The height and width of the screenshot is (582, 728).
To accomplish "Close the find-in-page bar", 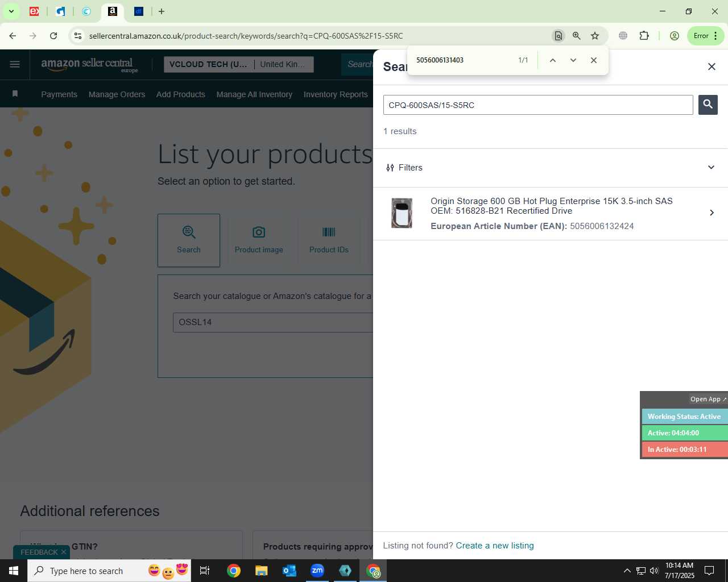I will pyautogui.click(x=594, y=60).
